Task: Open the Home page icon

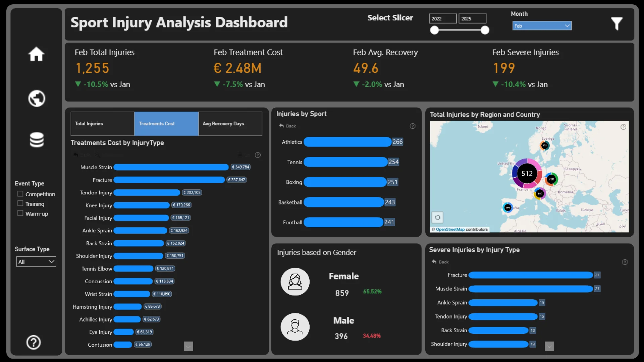Action: (36, 54)
